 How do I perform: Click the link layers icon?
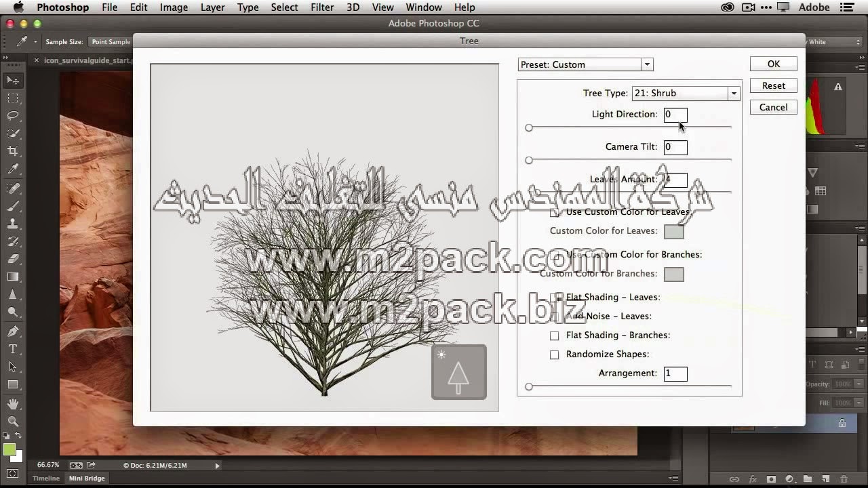(734, 479)
